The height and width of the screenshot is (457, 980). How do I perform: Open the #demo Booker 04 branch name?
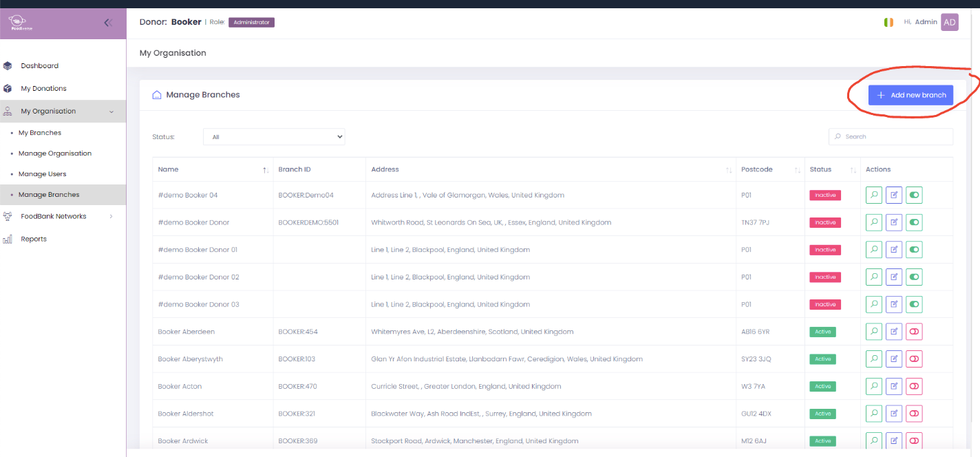tap(188, 195)
